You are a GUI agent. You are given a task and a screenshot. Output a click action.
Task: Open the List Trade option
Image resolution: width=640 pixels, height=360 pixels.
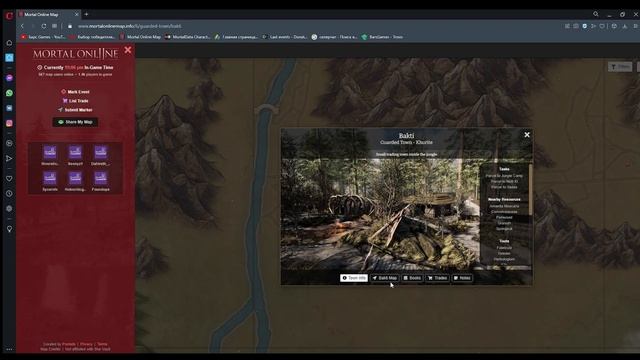pyautogui.click(x=76, y=101)
